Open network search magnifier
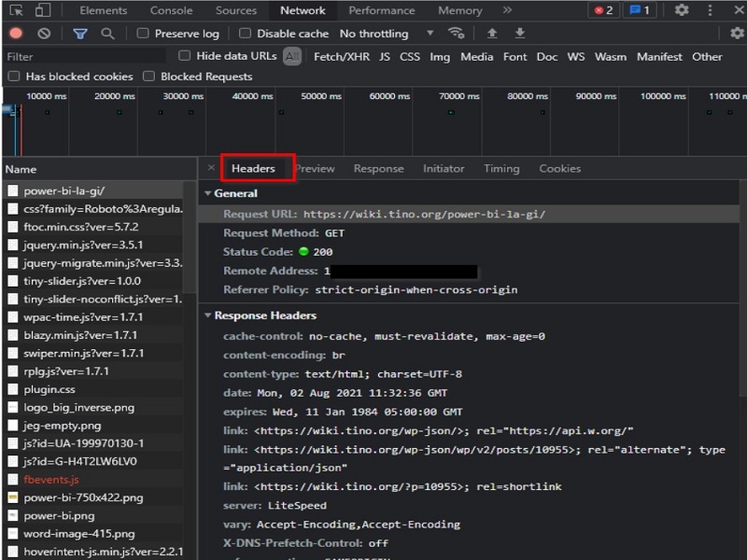This screenshot has width=747, height=560. point(107,34)
